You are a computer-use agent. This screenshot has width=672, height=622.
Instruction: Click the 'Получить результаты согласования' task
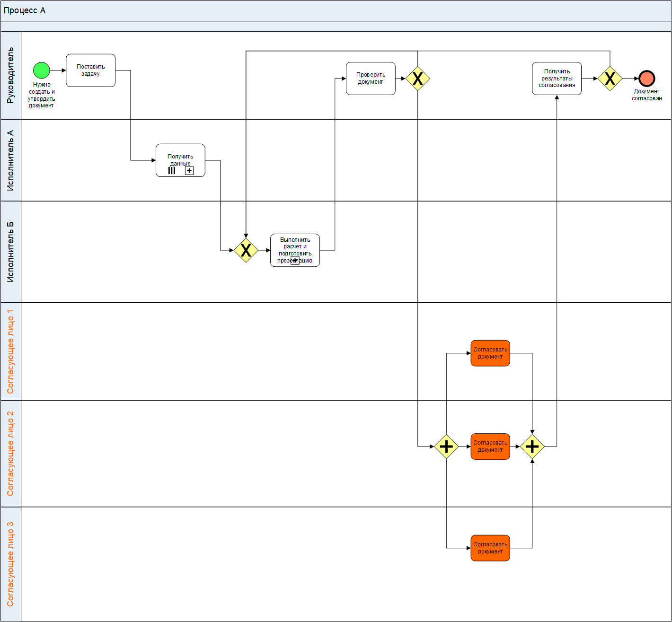click(x=557, y=79)
